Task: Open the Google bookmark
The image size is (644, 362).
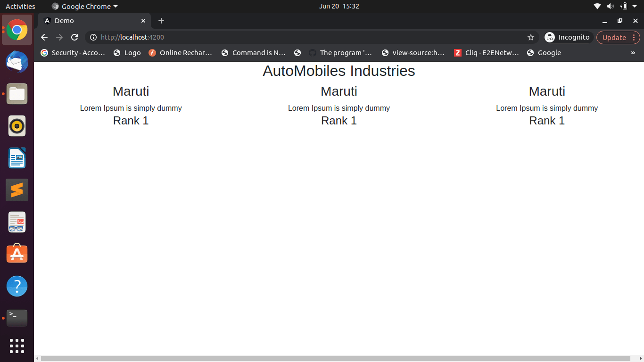Action: click(x=544, y=53)
